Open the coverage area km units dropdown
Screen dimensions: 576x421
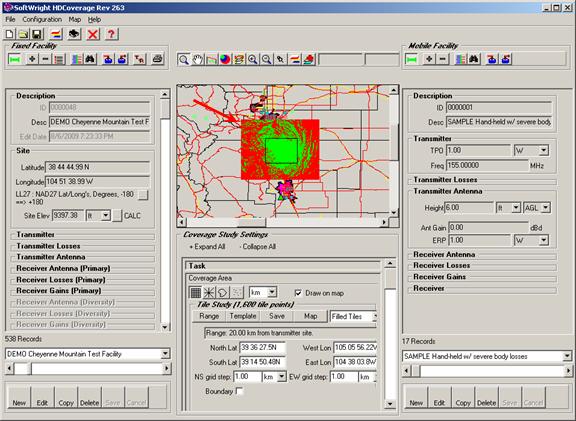coord(272,292)
